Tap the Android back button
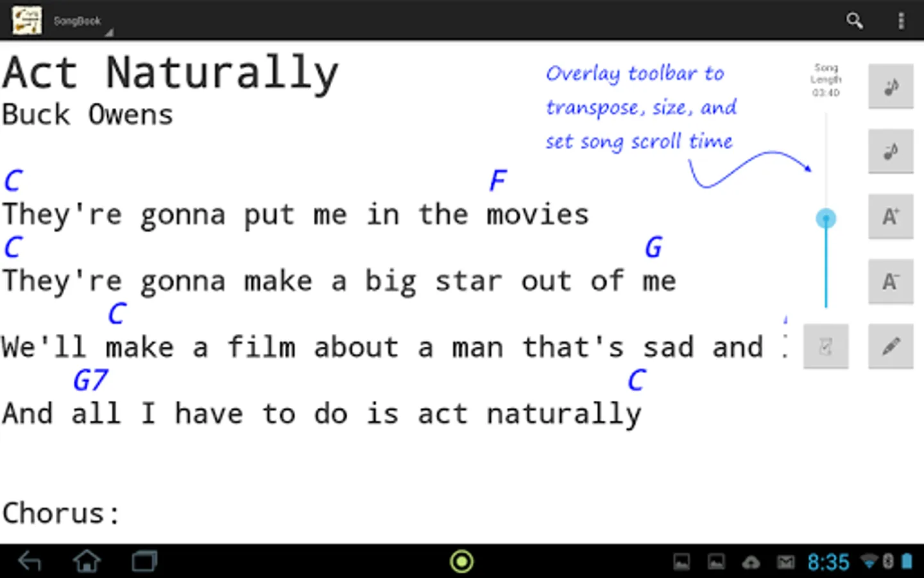 click(30, 561)
